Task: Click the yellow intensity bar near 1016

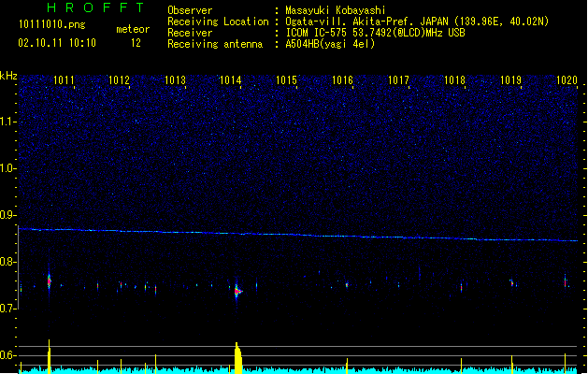Action: point(347,367)
